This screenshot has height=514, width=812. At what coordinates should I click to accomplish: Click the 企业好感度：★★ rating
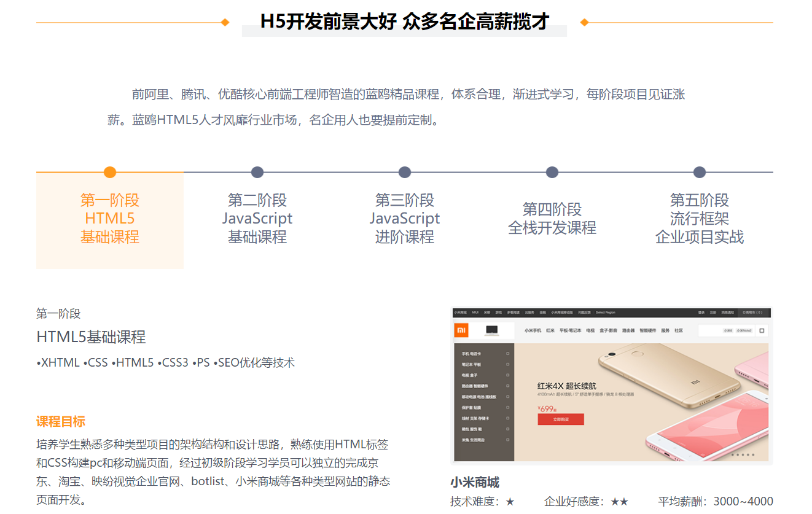pos(587,502)
